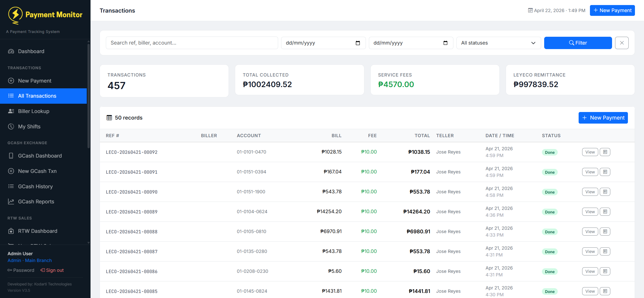Screen dimensions: 644x298
Task: Open the GCash Dashboard panel
Action: pos(40,156)
